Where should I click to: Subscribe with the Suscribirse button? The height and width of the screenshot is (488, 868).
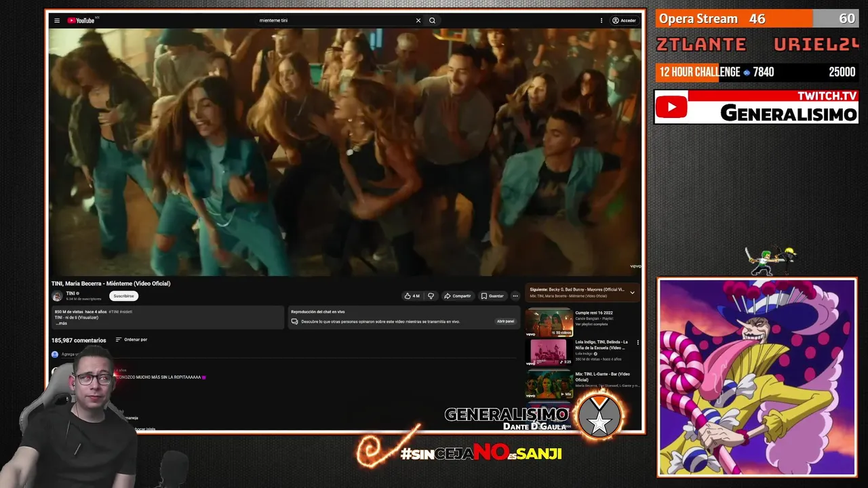(x=123, y=296)
